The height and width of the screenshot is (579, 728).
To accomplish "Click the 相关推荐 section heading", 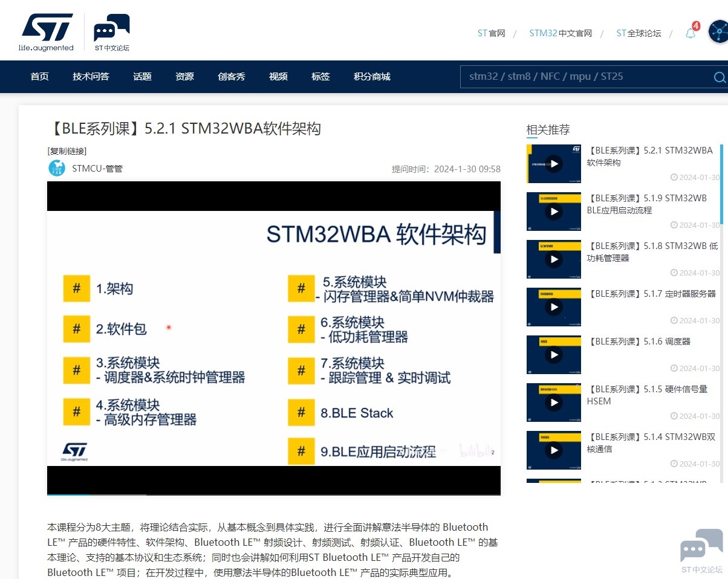I will click(x=548, y=129).
